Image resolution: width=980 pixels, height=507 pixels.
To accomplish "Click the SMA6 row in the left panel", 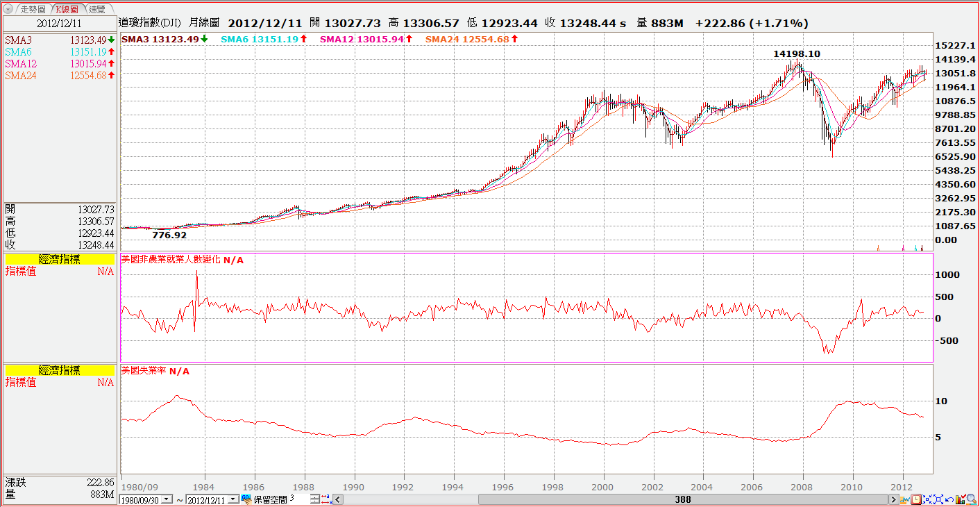I will tap(60, 51).
